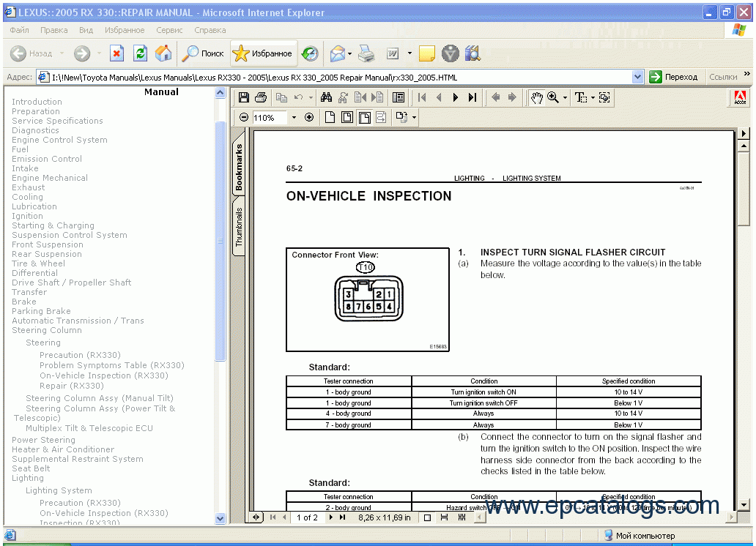Switch to Actual Size view

(330, 117)
